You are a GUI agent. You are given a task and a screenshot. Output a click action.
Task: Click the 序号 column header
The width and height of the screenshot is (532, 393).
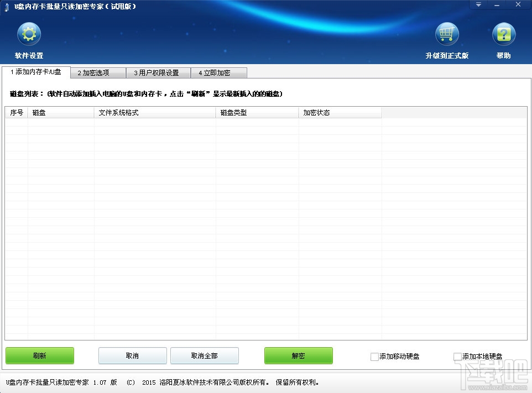point(16,112)
